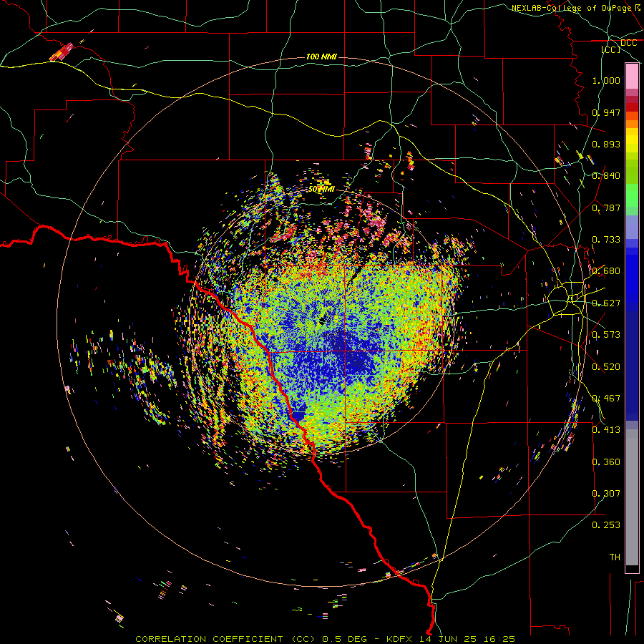Pick the orange segment of the color bar
The width and height of the screenshot is (644, 644).
pos(632,124)
